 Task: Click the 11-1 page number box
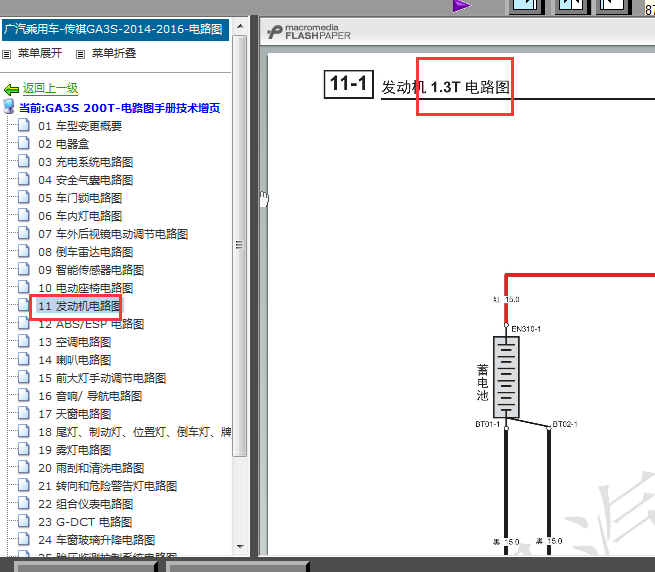coord(349,84)
